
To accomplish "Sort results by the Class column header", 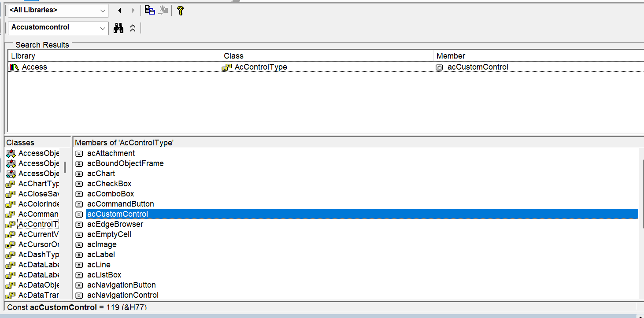I will coord(327,56).
